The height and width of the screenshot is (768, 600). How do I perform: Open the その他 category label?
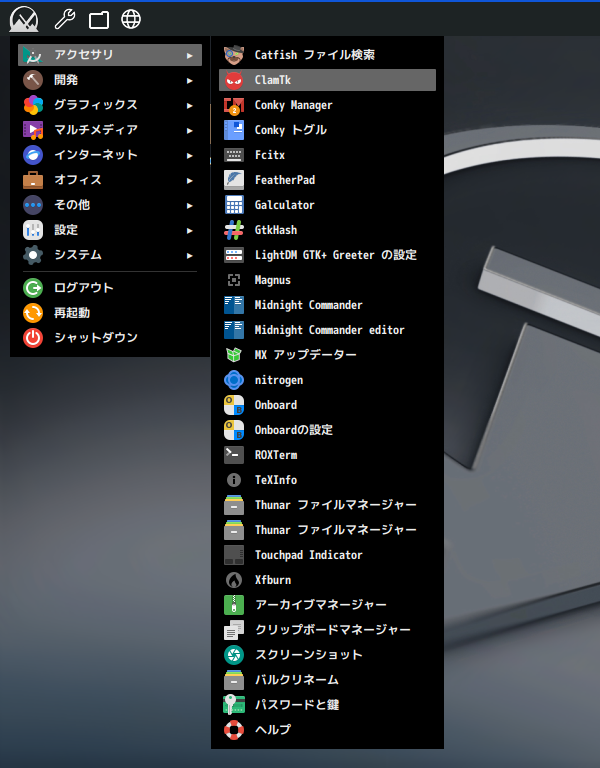[x=72, y=205]
